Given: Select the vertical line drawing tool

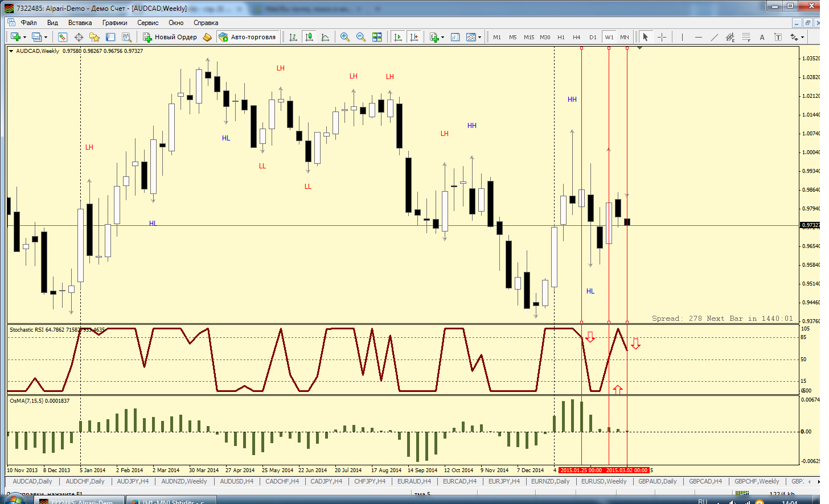Looking at the screenshot, I should pos(682,37).
